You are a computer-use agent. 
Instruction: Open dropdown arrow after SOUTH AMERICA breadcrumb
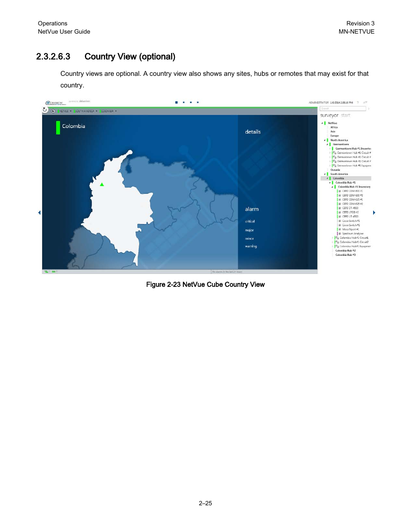(x=97, y=111)
